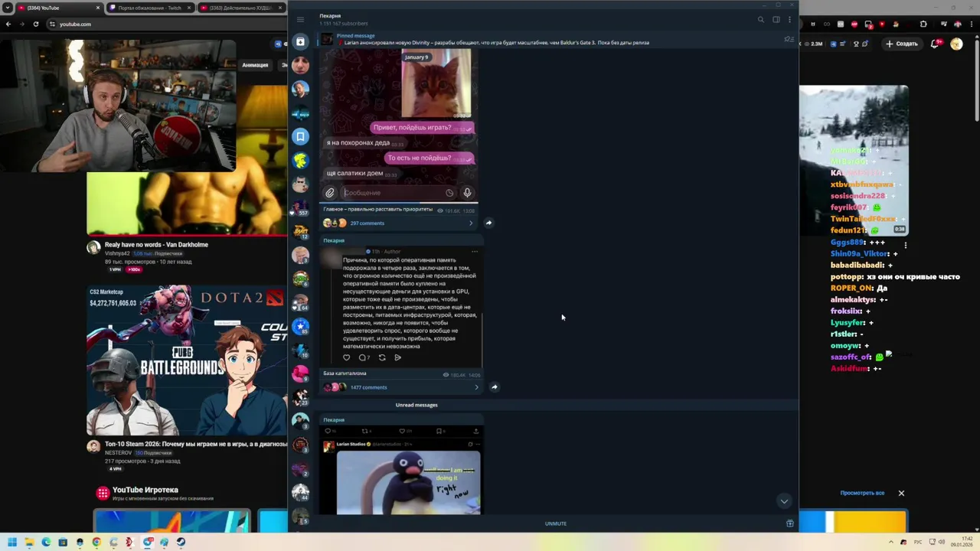Open the Vishnya42 channel name

click(x=117, y=253)
